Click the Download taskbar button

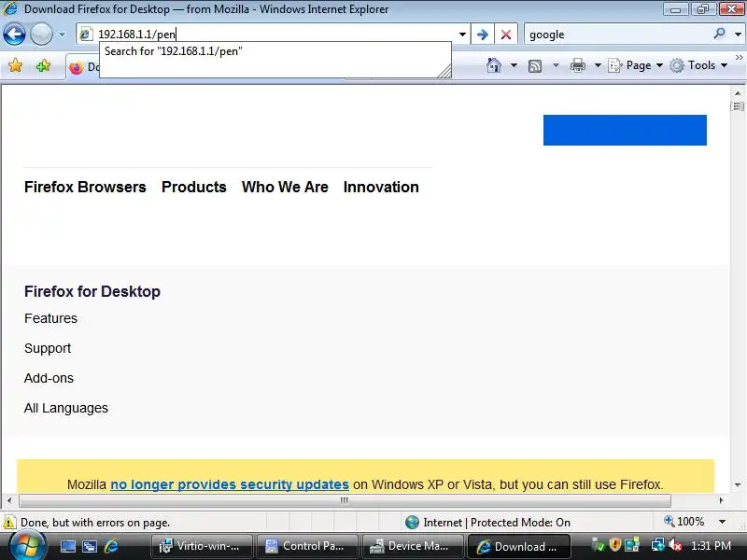(x=519, y=546)
